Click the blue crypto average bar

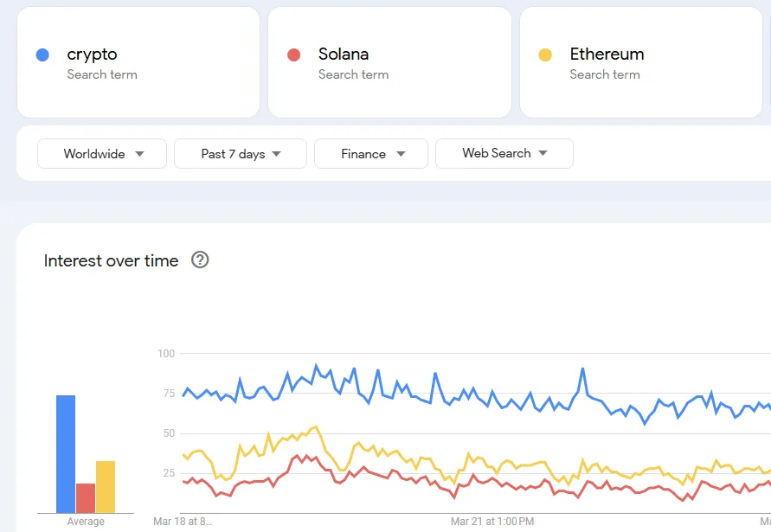pyautogui.click(x=66, y=454)
